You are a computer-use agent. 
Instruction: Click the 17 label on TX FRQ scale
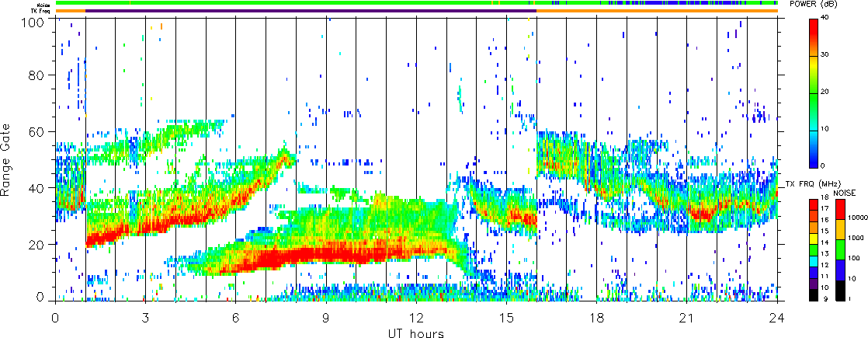[x=825, y=208]
